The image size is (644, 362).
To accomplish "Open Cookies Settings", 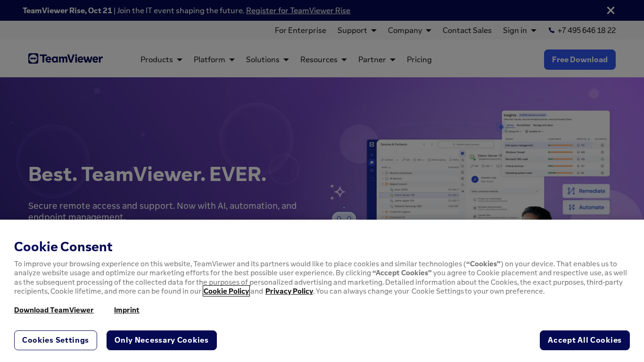I will pos(56,340).
